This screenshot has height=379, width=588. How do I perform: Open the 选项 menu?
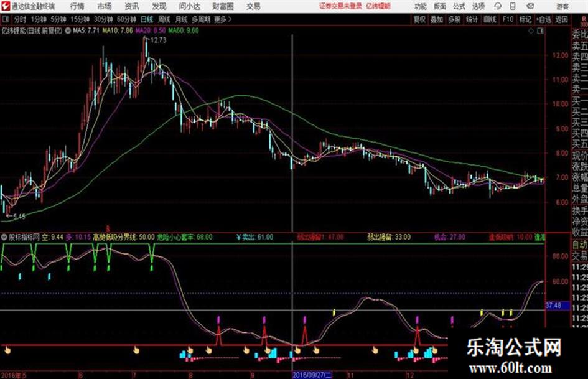click(x=478, y=6)
